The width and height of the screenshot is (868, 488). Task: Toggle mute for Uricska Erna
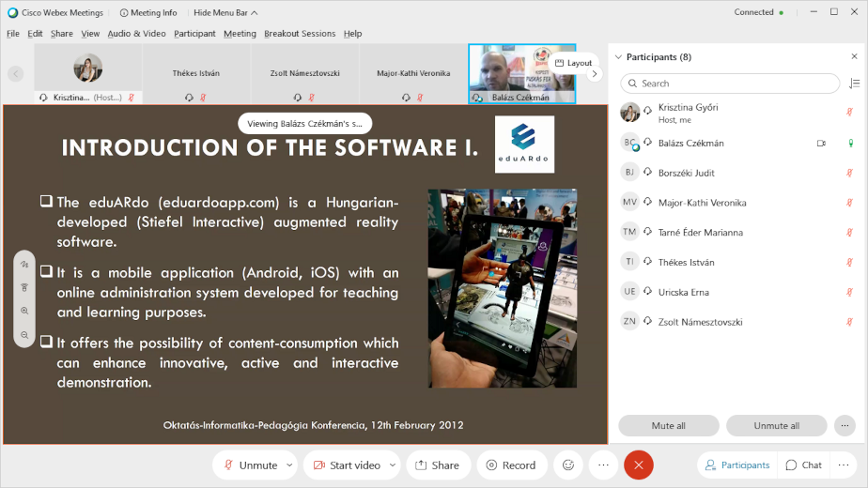tap(849, 293)
